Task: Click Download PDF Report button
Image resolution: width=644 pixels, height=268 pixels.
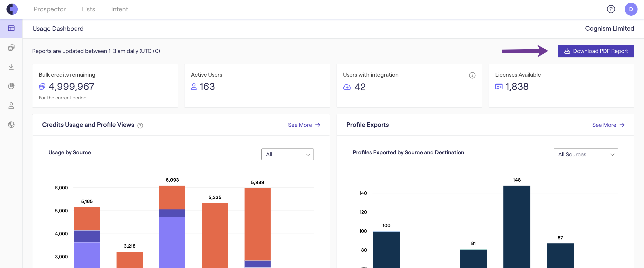Action: (x=596, y=51)
